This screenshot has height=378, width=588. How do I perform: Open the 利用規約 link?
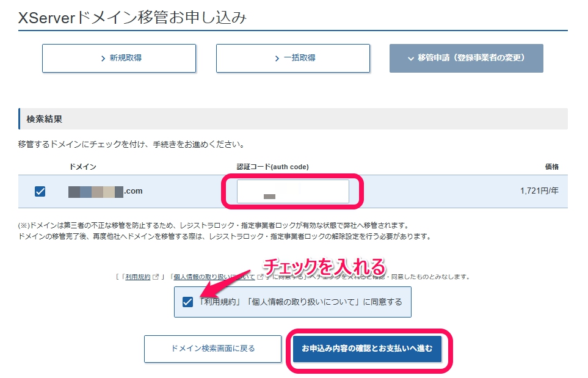(x=139, y=277)
